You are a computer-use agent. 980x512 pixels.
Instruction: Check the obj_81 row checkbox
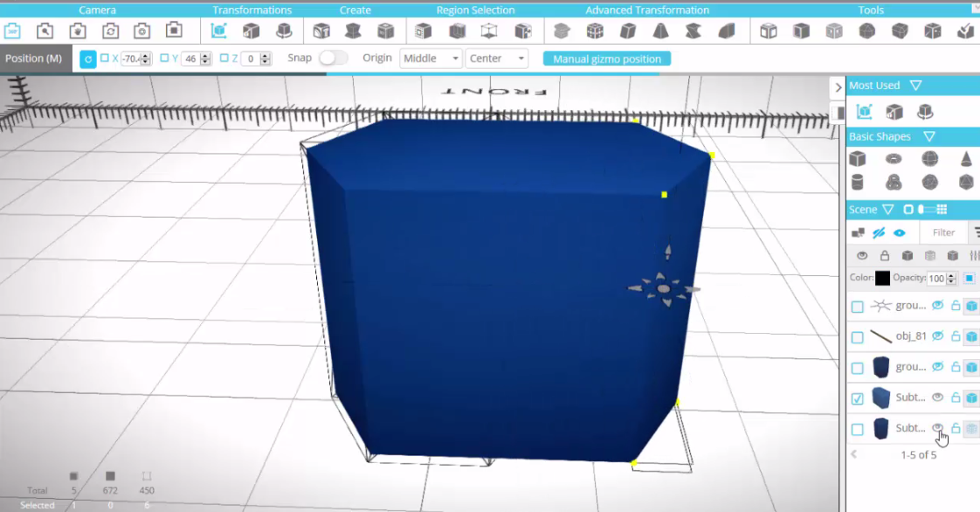[858, 337]
